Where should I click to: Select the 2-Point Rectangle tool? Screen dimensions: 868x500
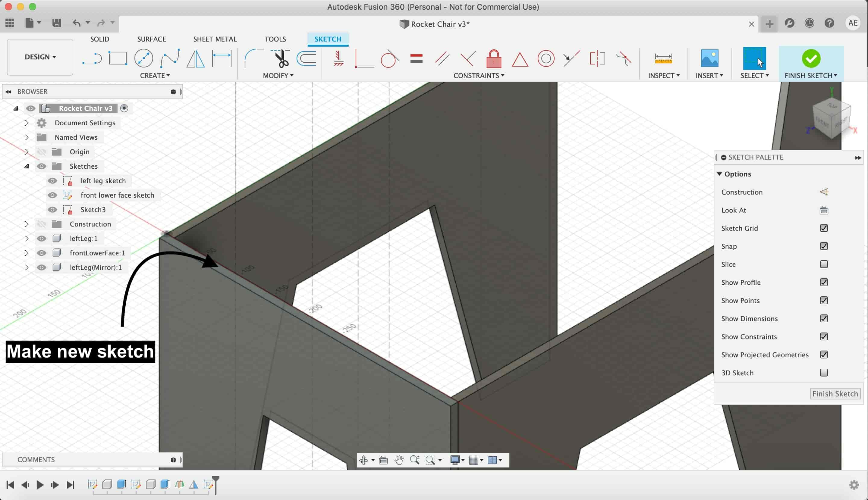[118, 58]
